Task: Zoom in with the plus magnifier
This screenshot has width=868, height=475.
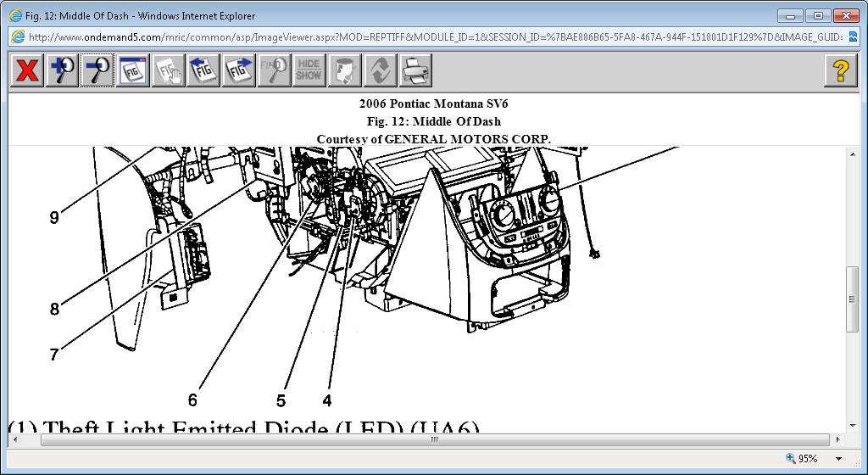Action: 62,70
